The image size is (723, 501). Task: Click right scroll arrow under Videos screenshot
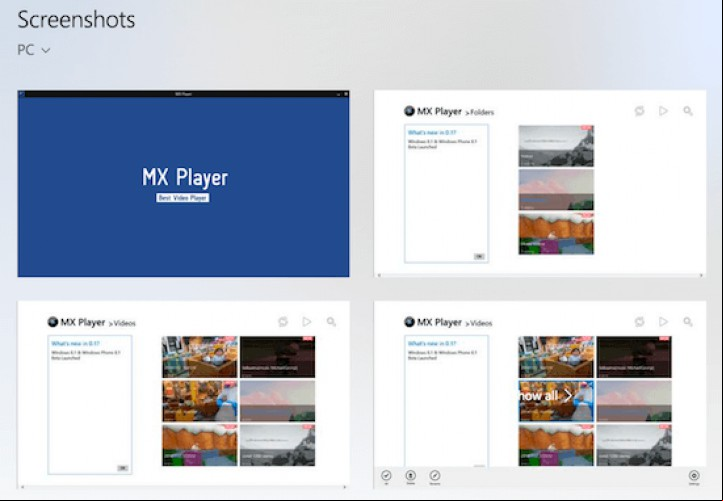point(344,487)
